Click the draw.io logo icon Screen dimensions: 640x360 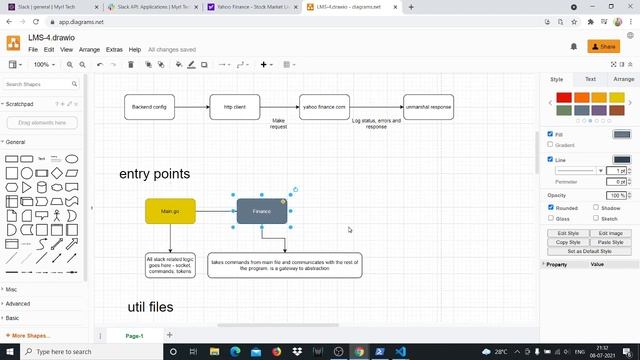coord(13,43)
